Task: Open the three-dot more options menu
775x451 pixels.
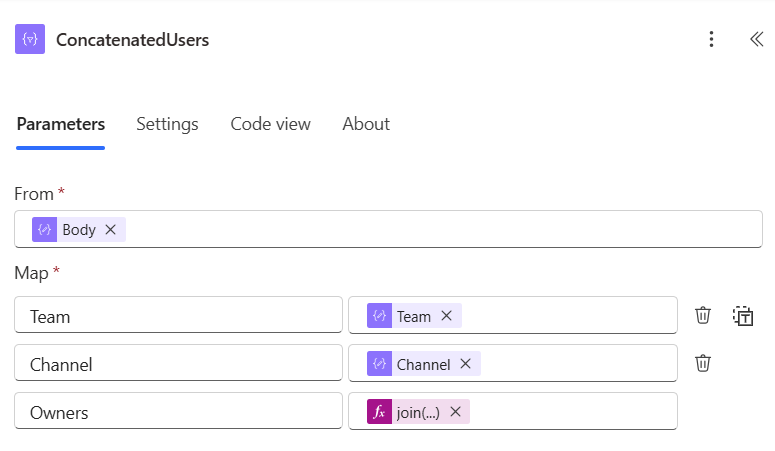Action: [x=711, y=40]
